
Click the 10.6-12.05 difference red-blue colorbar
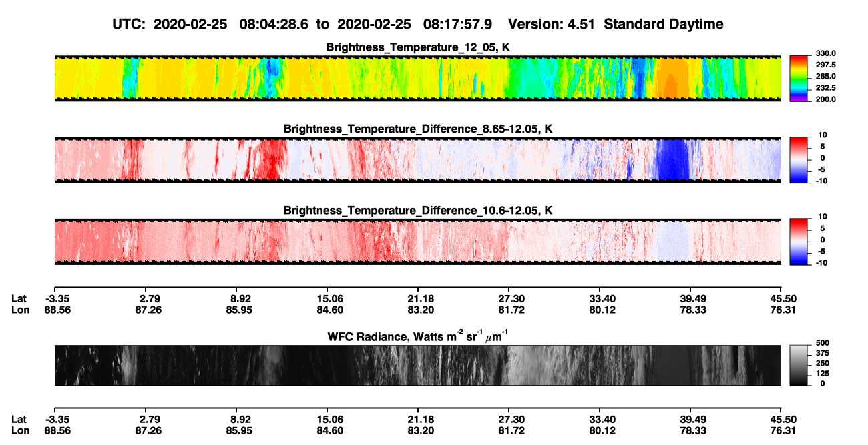tap(799, 241)
